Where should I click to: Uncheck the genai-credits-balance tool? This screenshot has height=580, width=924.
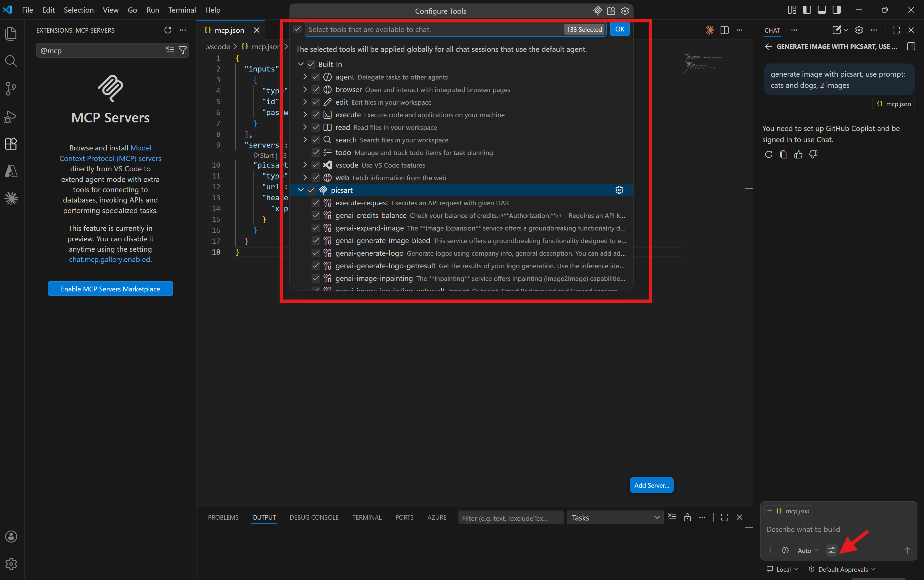click(x=316, y=215)
